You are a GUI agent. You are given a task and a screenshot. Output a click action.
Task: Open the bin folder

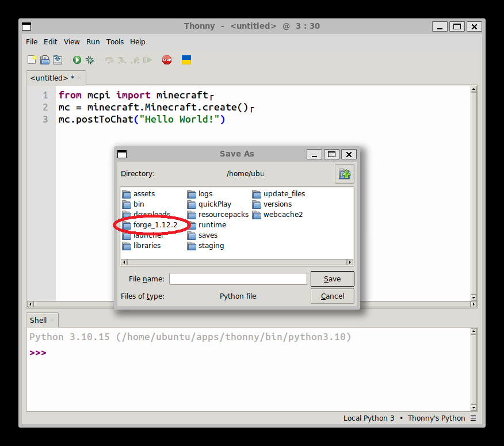[133, 204]
